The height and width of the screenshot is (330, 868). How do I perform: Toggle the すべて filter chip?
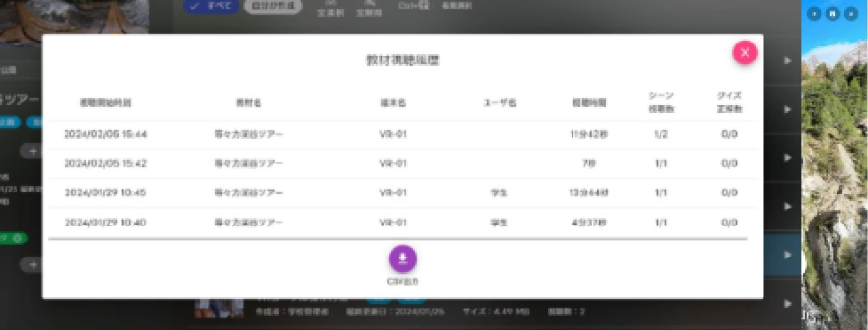(211, 6)
